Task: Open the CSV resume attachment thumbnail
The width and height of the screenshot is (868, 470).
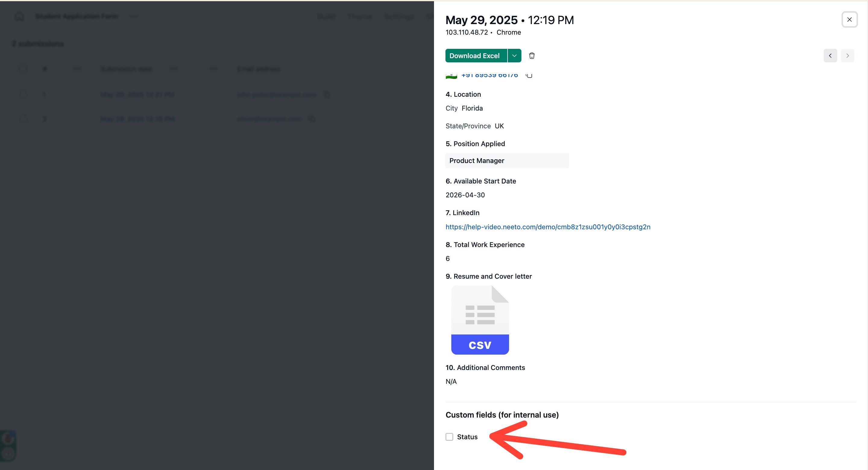Action: click(480, 320)
